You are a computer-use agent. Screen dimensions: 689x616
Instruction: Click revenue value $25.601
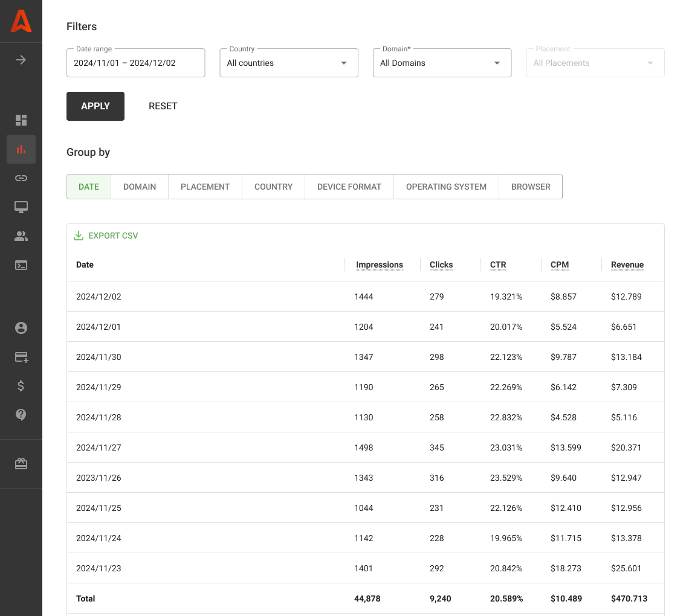coord(626,568)
